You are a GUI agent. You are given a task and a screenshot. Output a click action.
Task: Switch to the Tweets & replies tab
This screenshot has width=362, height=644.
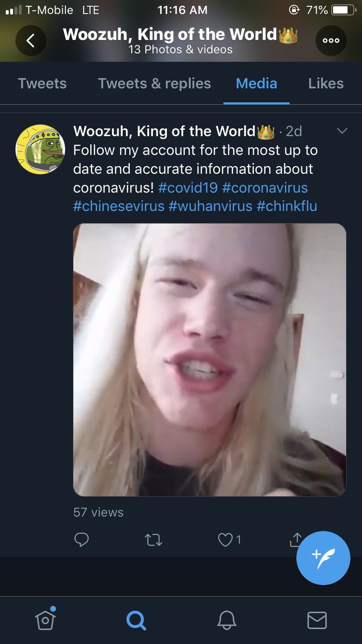tap(154, 84)
